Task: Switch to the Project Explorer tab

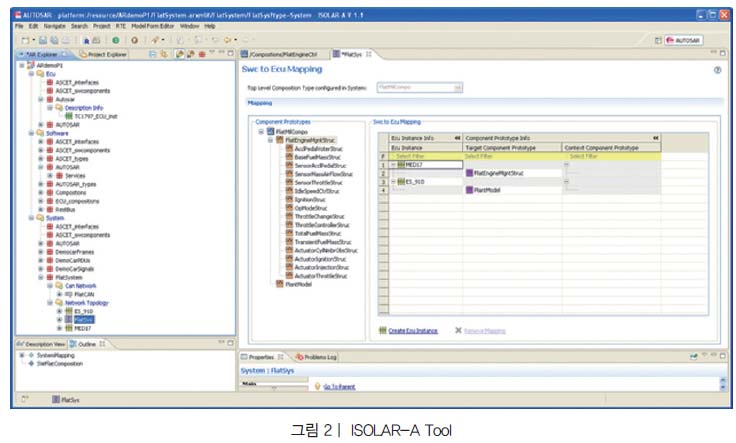Action: tap(103, 54)
